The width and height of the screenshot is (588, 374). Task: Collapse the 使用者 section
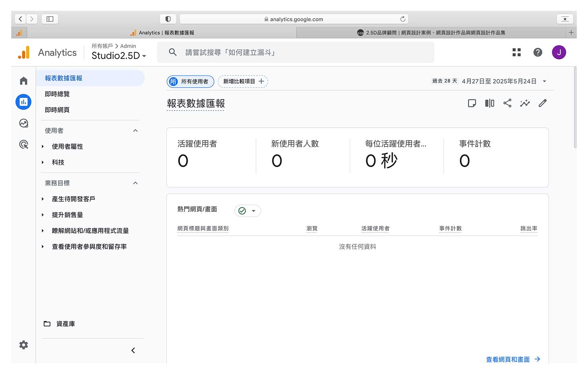[x=135, y=131]
